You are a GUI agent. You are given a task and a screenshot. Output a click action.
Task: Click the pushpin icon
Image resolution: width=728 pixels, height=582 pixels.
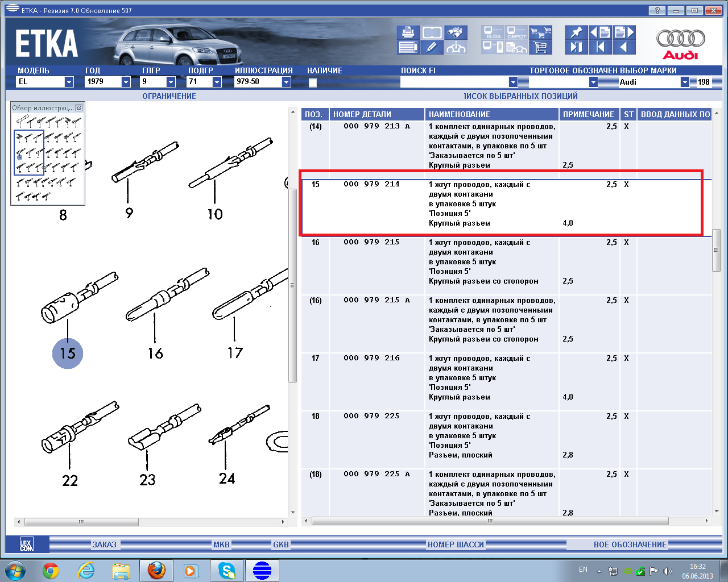click(576, 32)
